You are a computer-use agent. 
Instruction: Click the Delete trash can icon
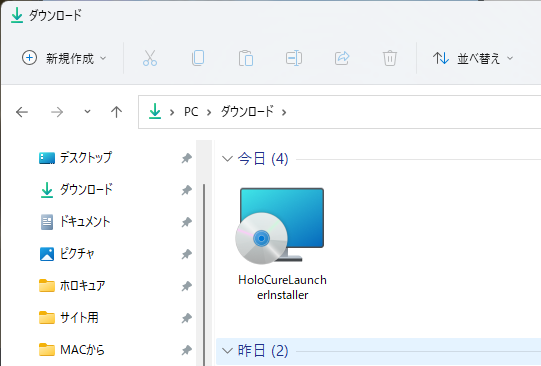[390, 58]
